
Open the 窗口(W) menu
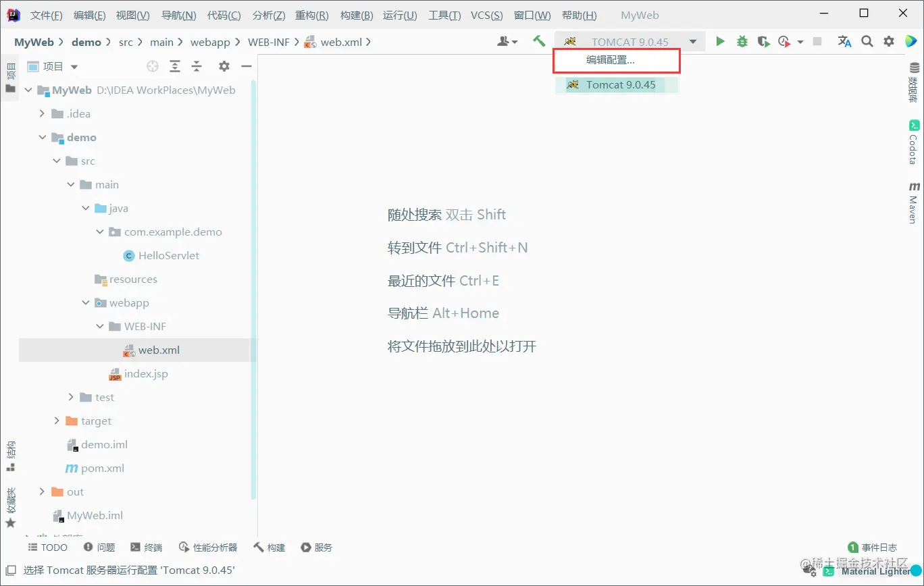click(x=532, y=16)
